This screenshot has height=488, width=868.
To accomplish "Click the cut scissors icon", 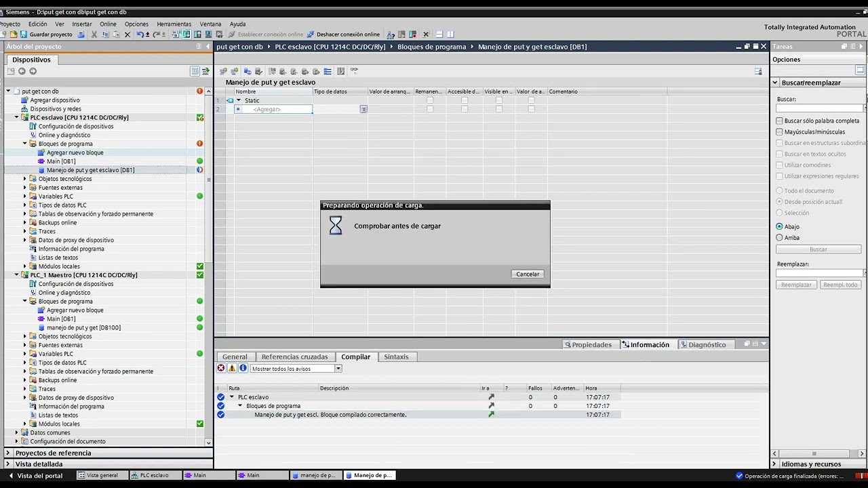I will 94,34.
